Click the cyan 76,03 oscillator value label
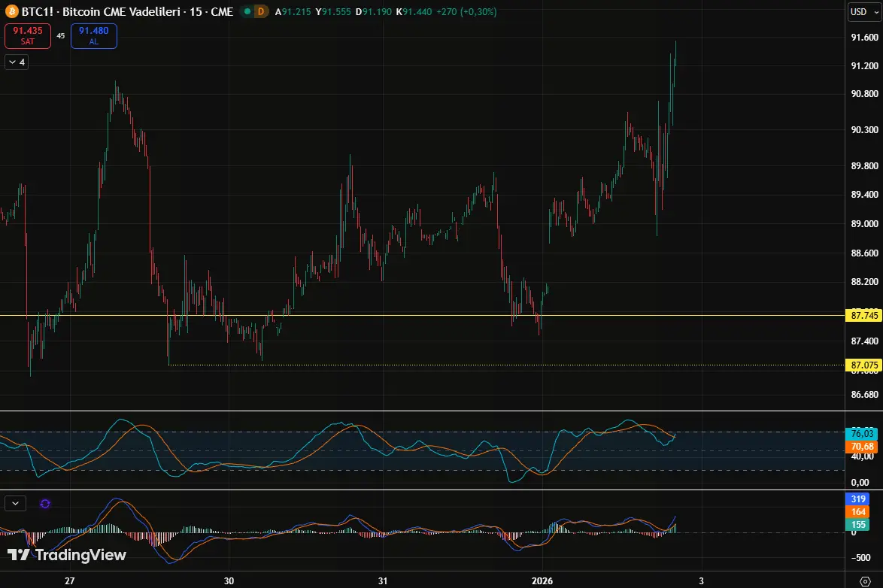The width and height of the screenshot is (883, 588). coord(860,434)
